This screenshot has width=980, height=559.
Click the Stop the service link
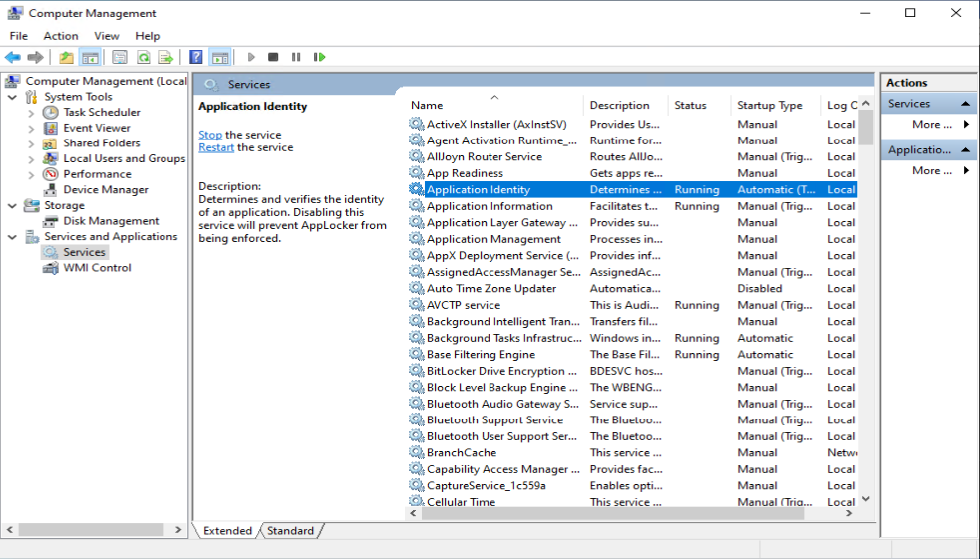pyautogui.click(x=210, y=135)
